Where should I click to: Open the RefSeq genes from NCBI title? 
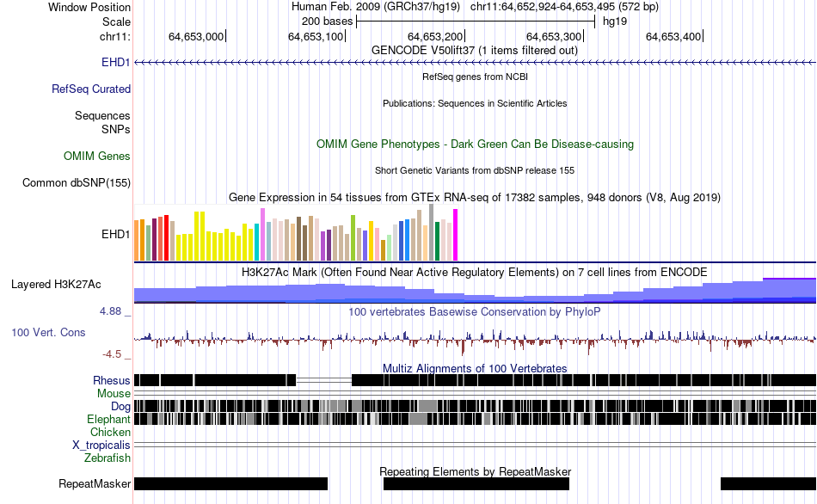(x=475, y=77)
